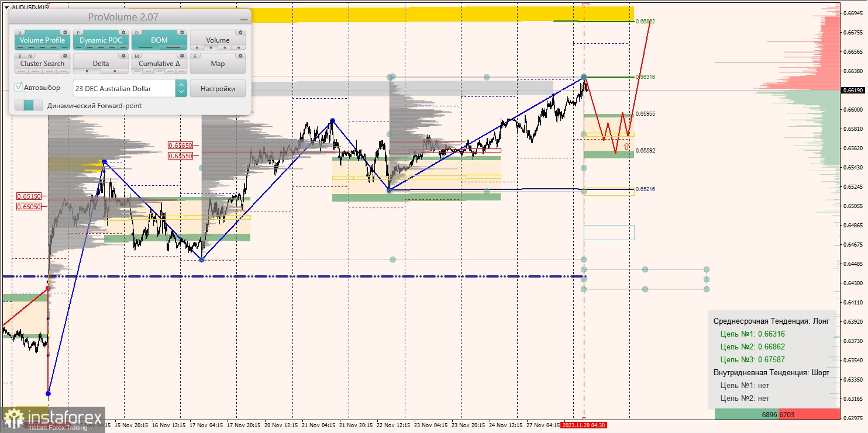Image resolution: width=868 pixels, height=433 pixels.
Task: Click the red 6703 volume bar
Action: tap(810, 414)
